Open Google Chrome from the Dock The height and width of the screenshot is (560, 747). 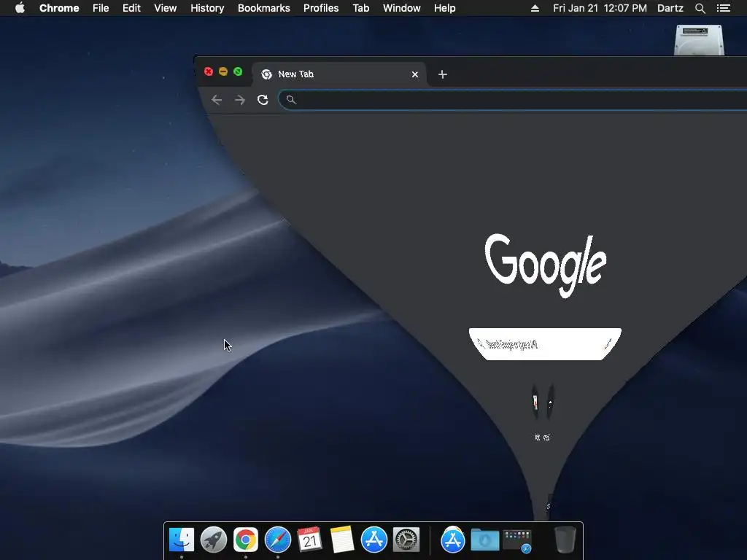[x=245, y=540]
